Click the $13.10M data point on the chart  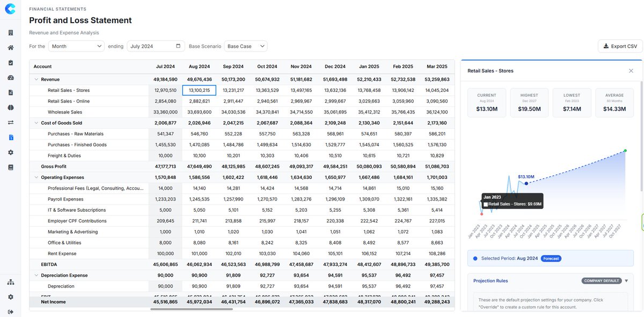pos(526,183)
